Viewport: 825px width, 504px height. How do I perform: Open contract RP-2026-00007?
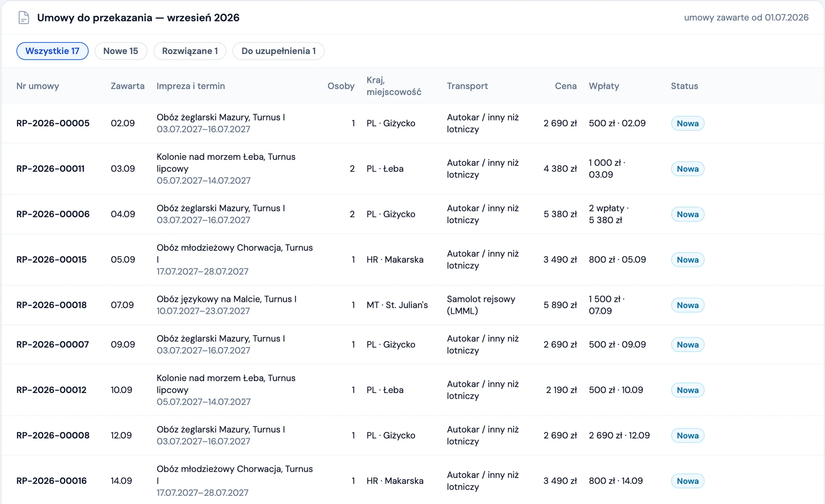coord(53,344)
